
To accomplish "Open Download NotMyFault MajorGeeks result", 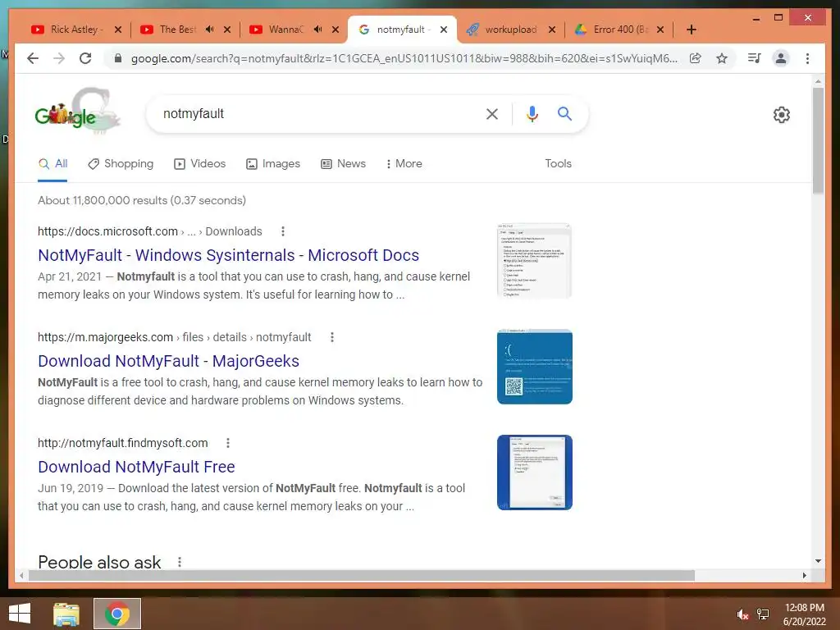I will point(168,361).
